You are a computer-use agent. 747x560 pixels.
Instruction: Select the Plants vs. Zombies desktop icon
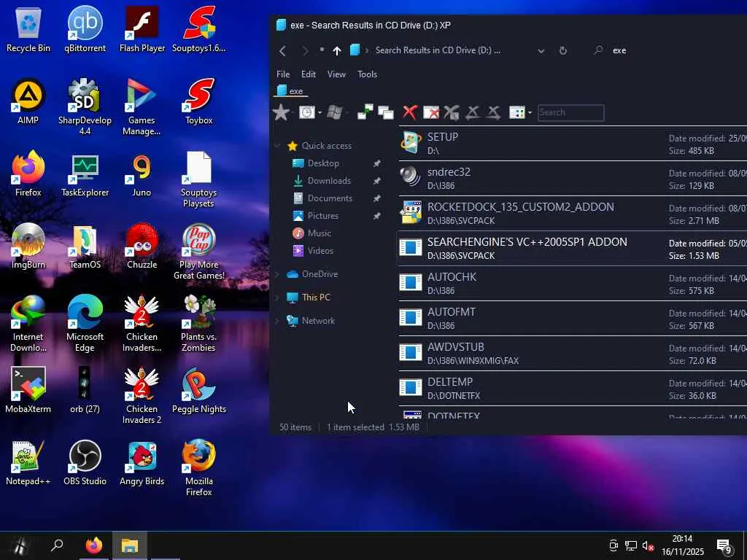(198, 323)
